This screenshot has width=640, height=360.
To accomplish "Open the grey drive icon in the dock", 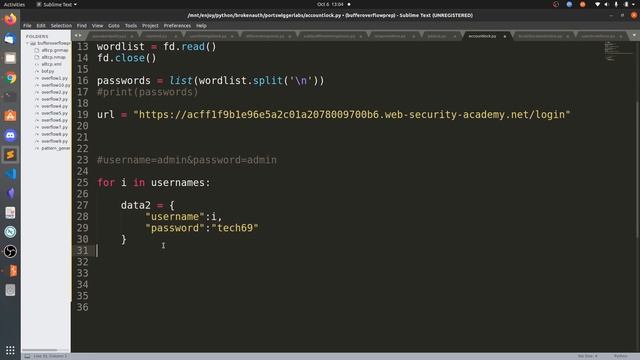I will point(10,290).
